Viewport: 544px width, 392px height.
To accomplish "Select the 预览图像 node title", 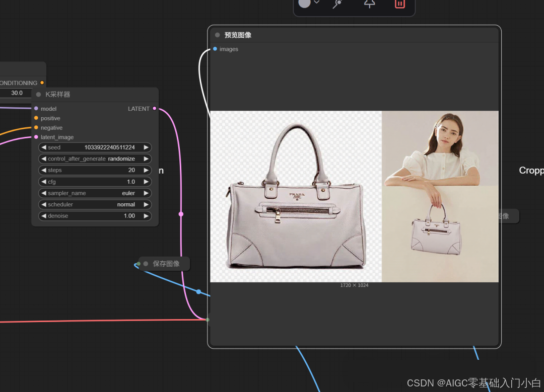I will click(x=238, y=35).
